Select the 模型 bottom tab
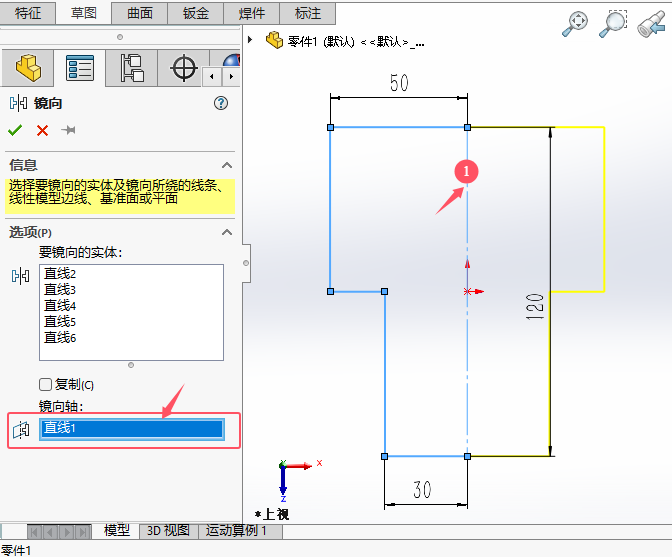Image resolution: width=672 pixels, height=557 pixels. pyautogui.click(x=117, y=530)
